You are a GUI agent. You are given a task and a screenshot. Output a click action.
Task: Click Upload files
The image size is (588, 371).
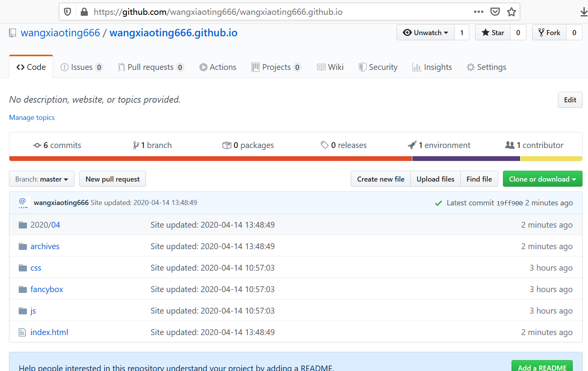tap(435, 179)
